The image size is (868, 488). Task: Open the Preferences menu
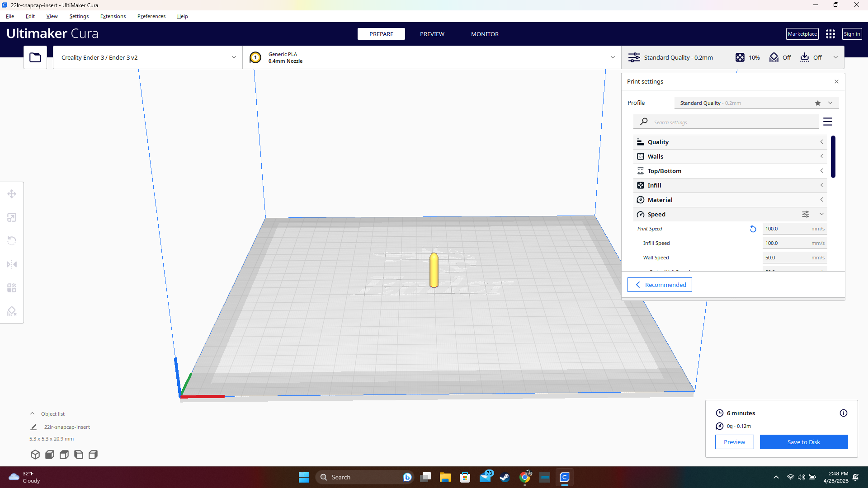pyautogui.click(x=151, y=16)
